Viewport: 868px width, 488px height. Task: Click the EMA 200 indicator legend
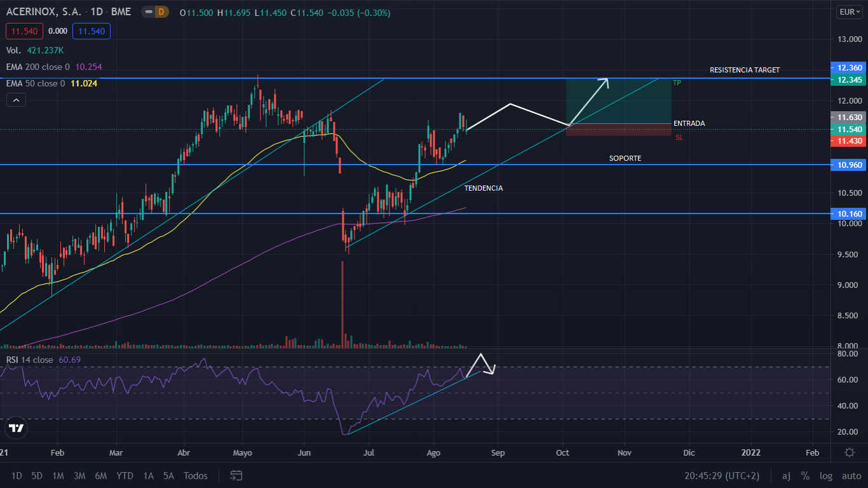pyautogui.click(x=53, y=67)
